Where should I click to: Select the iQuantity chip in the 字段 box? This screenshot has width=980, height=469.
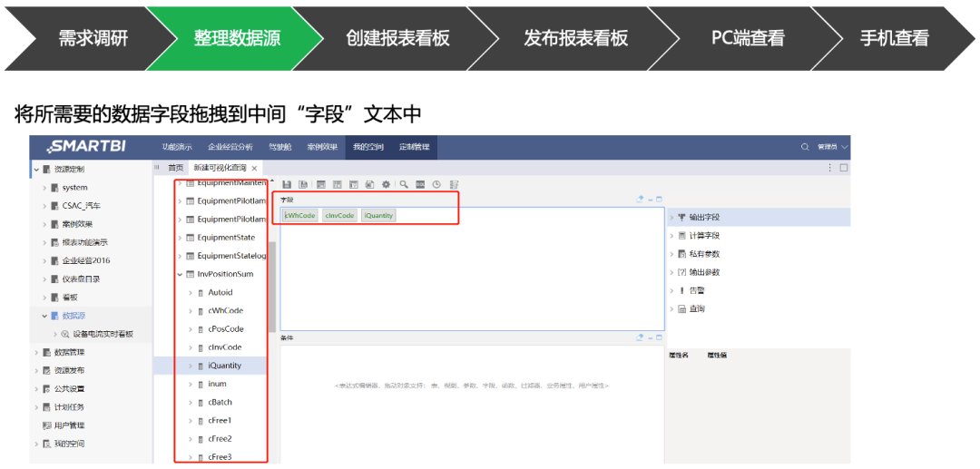[378, 216]
